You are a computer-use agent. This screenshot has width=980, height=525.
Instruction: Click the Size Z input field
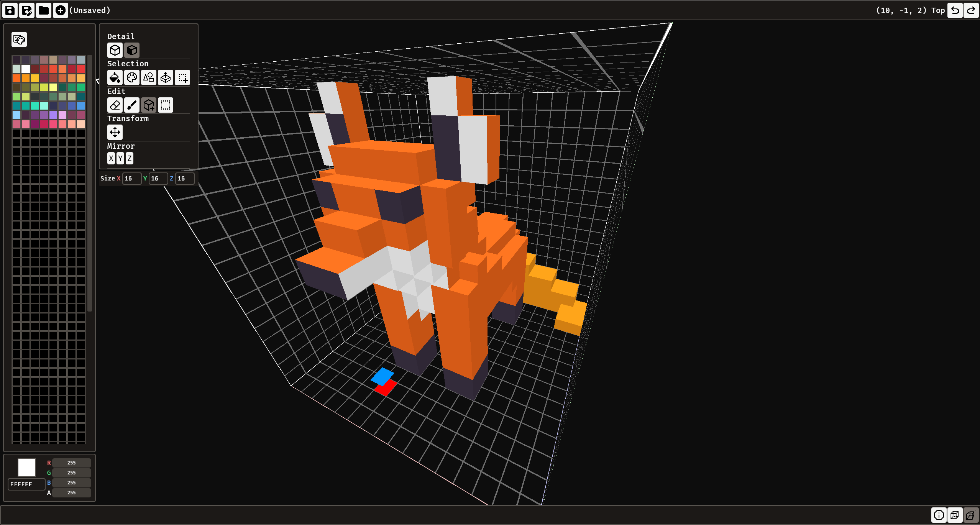tap(185, 179)
